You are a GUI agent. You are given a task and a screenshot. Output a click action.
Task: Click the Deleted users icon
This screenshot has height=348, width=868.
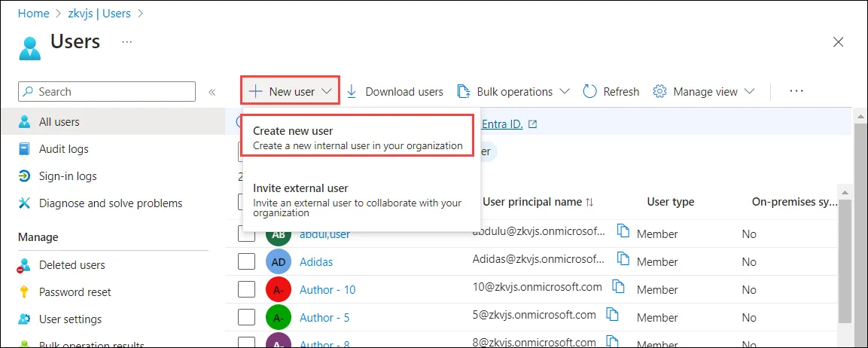(24, 265)
